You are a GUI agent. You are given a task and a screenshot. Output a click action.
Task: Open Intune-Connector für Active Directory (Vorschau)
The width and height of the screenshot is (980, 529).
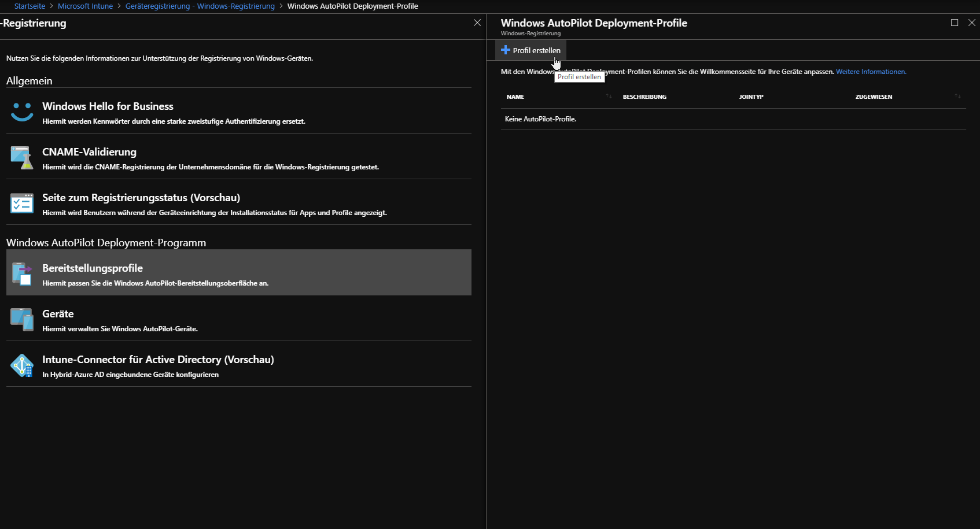(239, 365)
